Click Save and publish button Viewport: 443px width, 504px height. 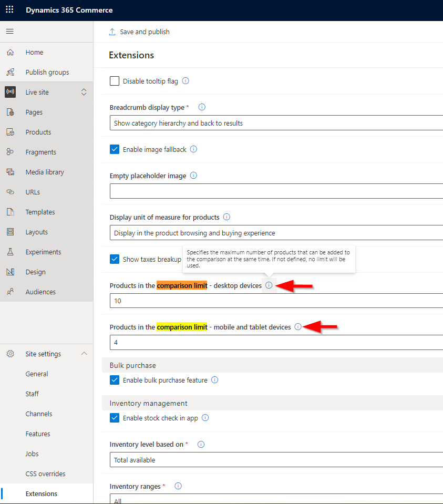(x=139, y=32)
